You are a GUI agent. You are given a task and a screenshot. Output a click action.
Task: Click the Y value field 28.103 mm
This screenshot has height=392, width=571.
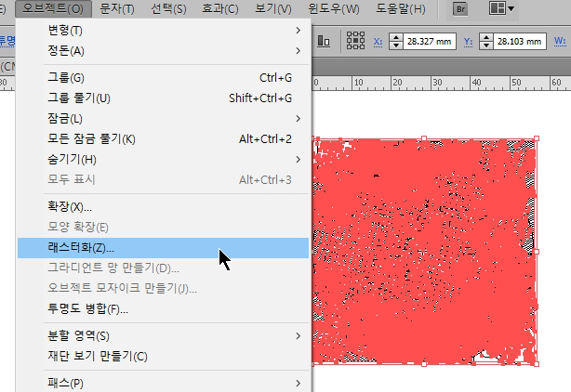pyautogui.click(x=520, y=42)
